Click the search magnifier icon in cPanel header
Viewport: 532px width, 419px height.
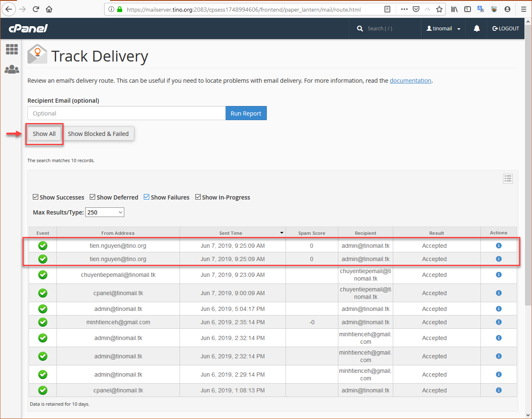point(360,29)
